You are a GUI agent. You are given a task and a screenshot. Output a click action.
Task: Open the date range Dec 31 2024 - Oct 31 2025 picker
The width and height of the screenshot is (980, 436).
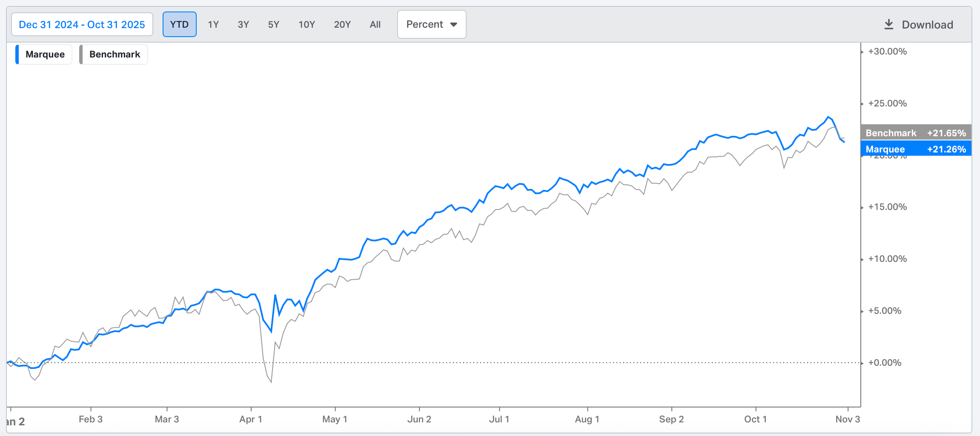point(82,25)
